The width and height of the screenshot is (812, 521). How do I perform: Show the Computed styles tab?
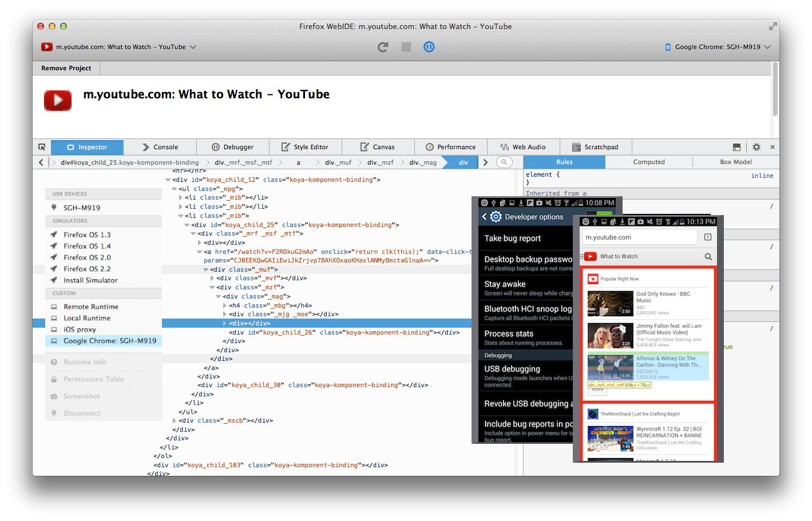pos(649,162)
